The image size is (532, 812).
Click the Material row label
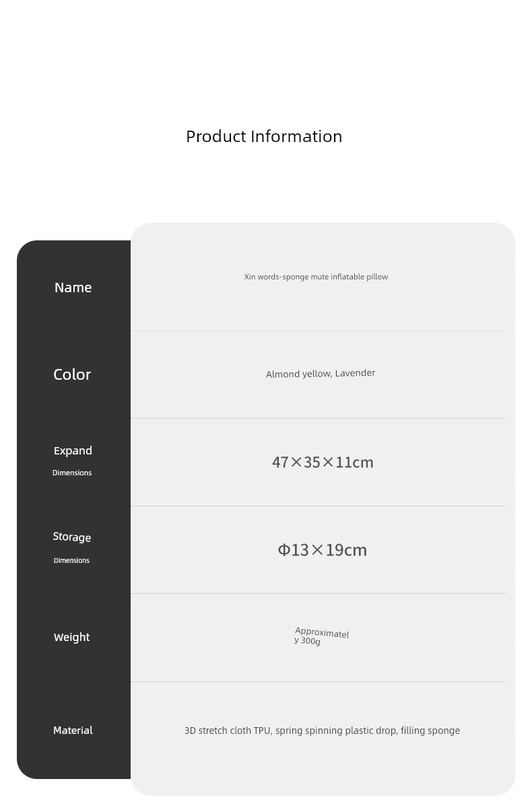pyautogui.click(x=73, y=730)
